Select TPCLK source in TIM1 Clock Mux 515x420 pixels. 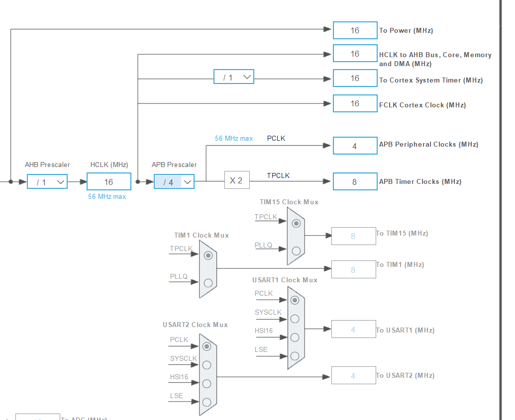tap(208, 255)
